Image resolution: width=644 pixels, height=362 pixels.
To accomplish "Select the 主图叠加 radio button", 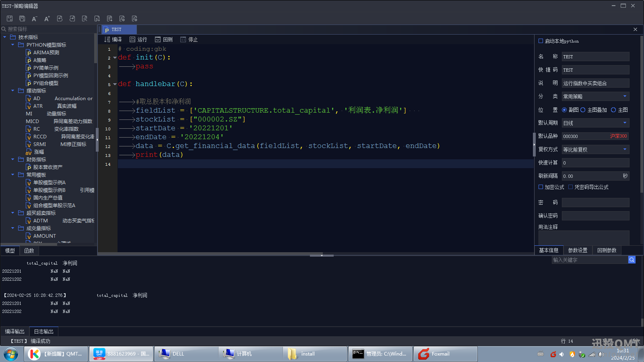I will tap(583, 110).
